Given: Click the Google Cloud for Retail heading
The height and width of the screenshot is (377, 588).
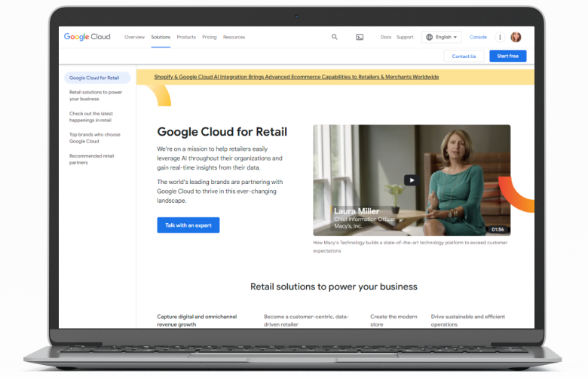Looking at the screenshot, I should pos(222,132).
